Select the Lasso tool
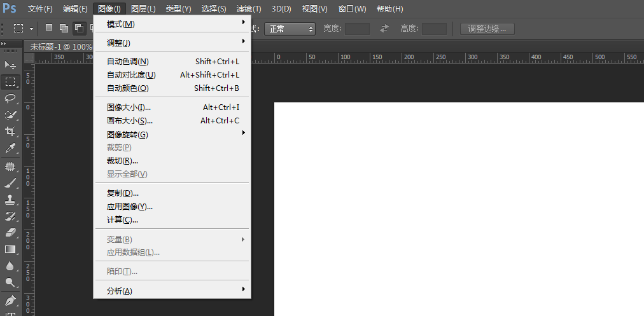Screen dimensions: 644x316 pos(10,98)
